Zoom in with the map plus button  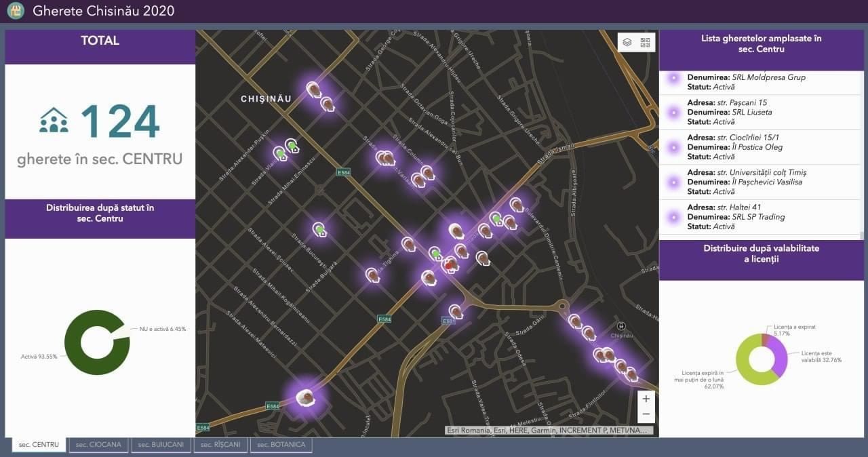click(646, 399)
